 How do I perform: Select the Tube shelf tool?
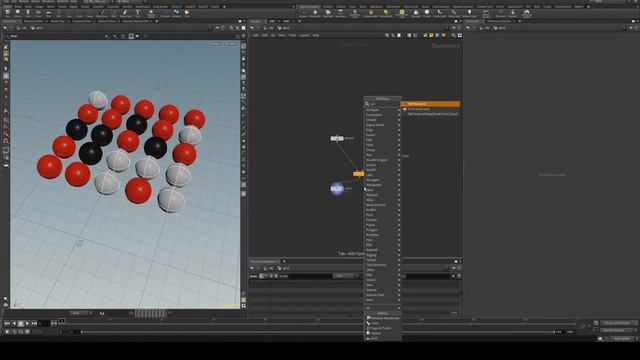(x=28, y=13)
